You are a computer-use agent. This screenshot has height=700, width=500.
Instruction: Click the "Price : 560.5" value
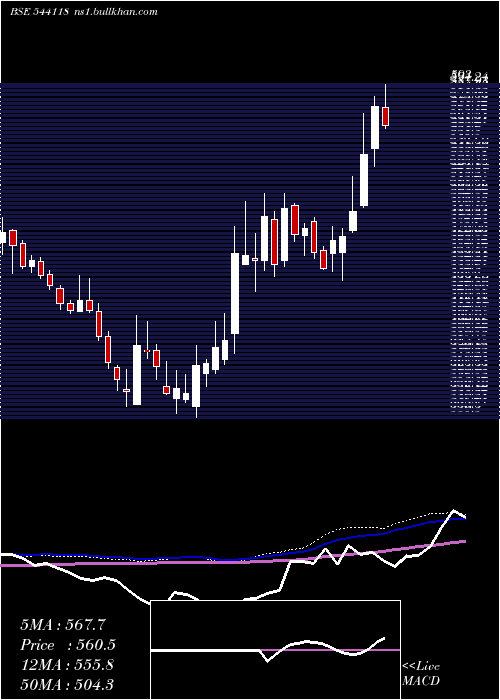[x=68, y=645]
